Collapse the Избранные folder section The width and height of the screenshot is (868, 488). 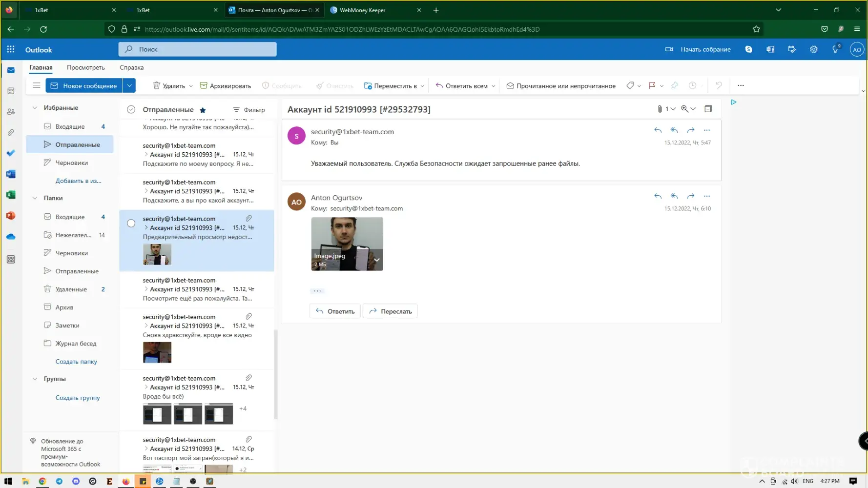pos(35,108)
